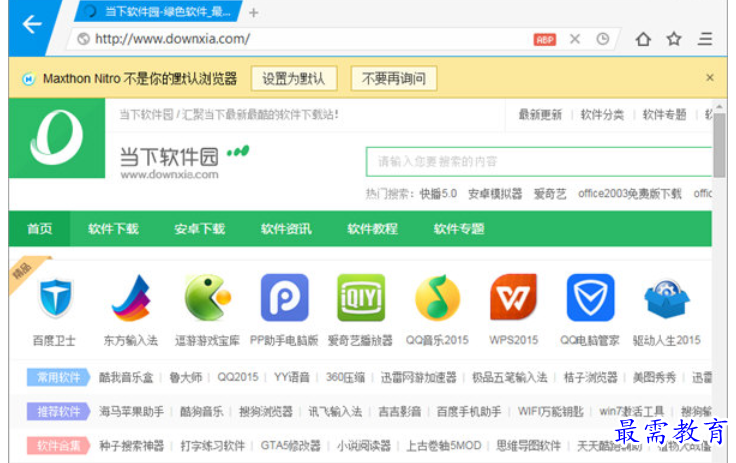Open 360压缩 link
Image resolution: width=736 pixels, height=463 pixels.
pyautogui.click(x=345, y=377)
